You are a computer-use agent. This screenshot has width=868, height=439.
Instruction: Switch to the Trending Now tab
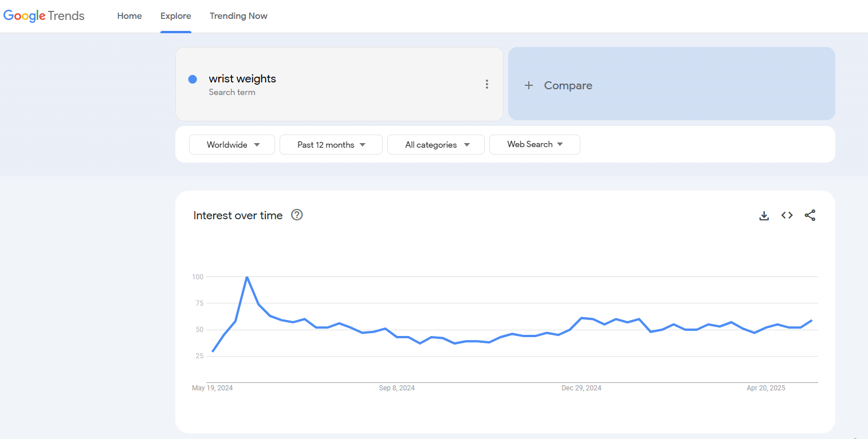(238, 16)
